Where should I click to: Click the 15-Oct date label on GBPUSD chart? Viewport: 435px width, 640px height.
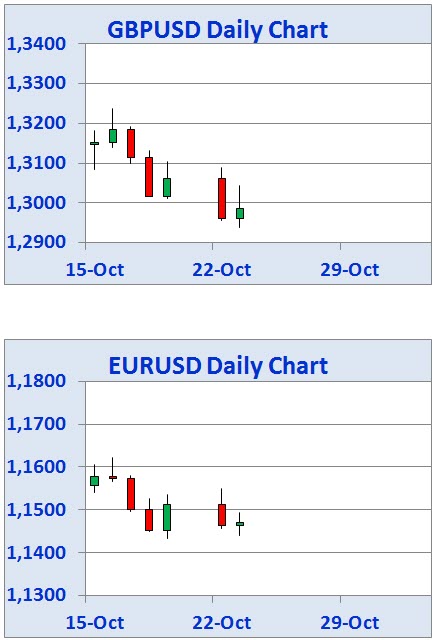[95, 270]
